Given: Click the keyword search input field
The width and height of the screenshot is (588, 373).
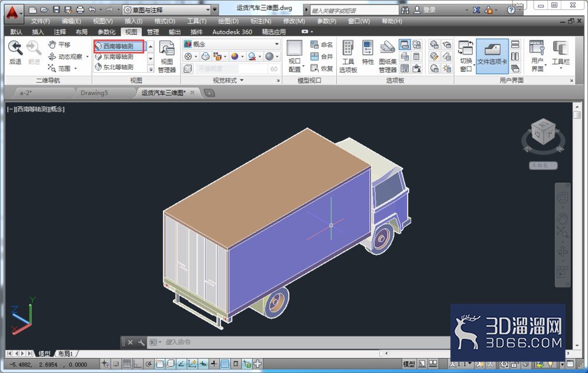Looking at the screenshot, I should (354, 10).
